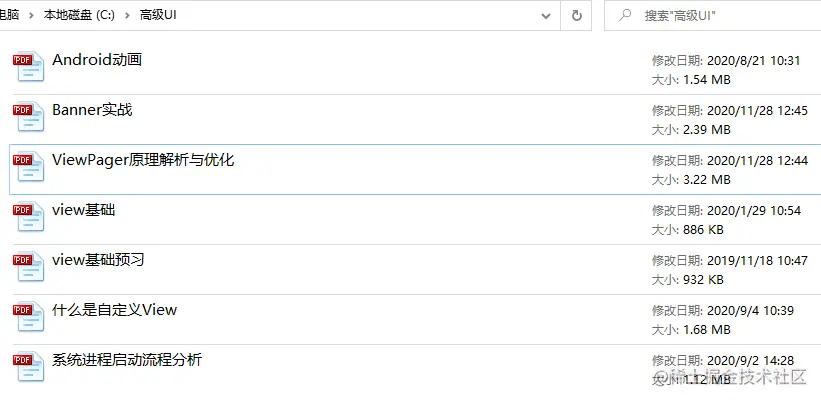
Task: Select the ViewPager原理解析与优化 PDF icon
Action: coord(29,167)
